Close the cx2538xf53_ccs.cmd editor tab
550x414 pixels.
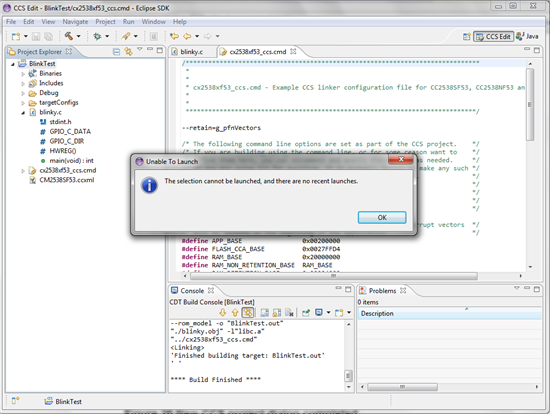[x=293, y=51]
